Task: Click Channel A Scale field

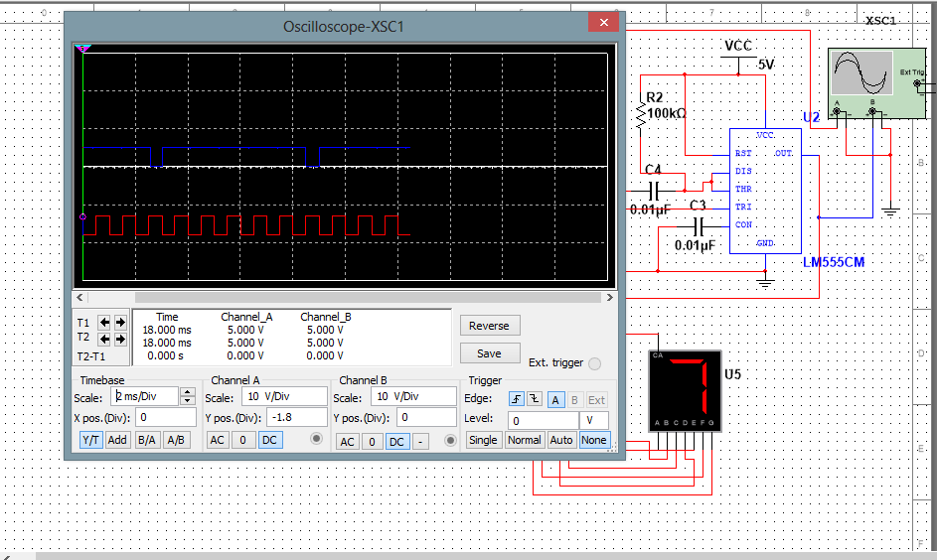Action: point(284,396)
